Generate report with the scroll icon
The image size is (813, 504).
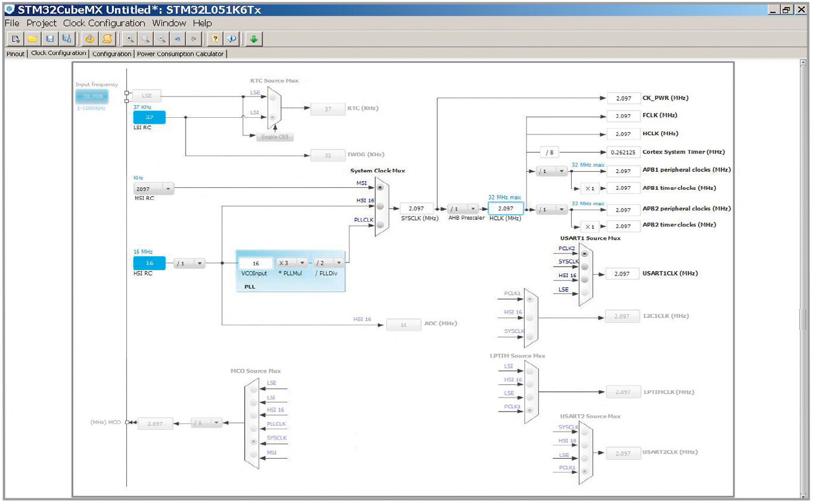tap(107, 39)
